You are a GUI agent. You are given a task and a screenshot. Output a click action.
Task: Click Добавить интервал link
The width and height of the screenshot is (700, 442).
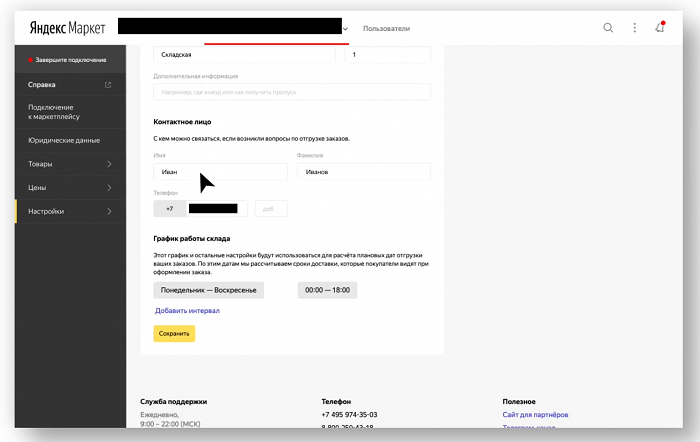(x=187, y=311)
